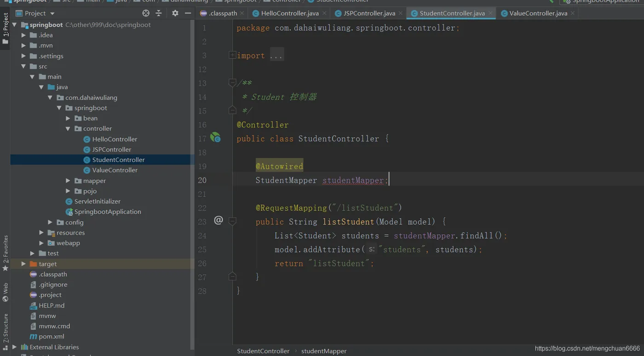Open pom.xml from project tree
Image resolution: width=644 pixels, height=356 pixels.
(x=51, y=337)
